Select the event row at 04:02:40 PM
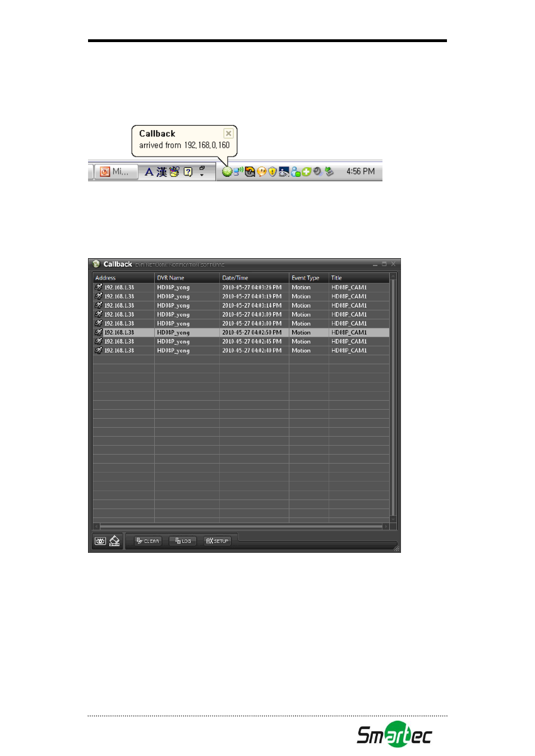The width and height of the screenshot is (535, 756). [x=241, y=350]
